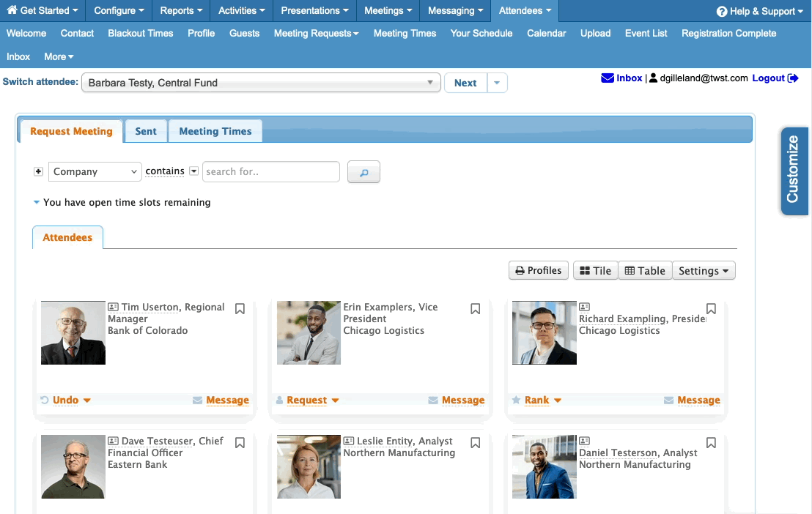Bookmark Leslie Entity's card
The image size is (812, 514).
[x=476, y=442]
